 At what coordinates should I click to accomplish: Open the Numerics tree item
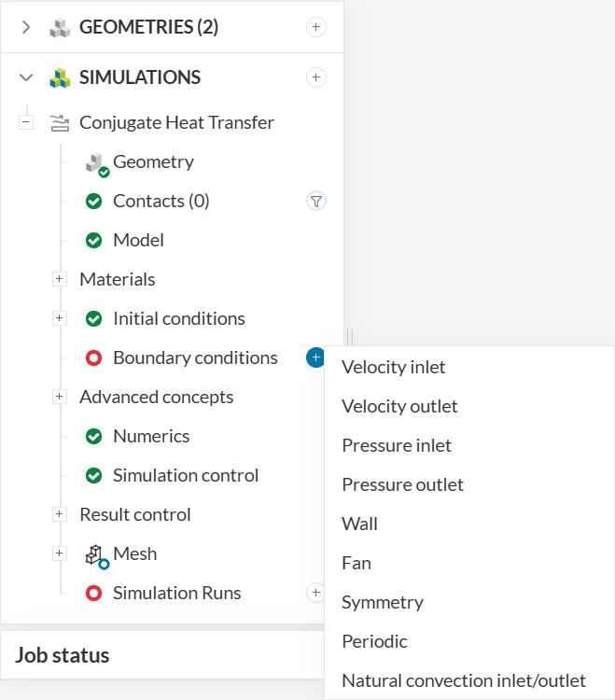click(x=150, y=436)
